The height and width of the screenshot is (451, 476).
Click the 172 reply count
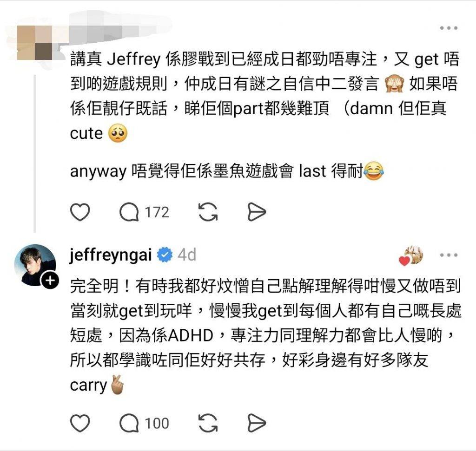coord(157,212)
